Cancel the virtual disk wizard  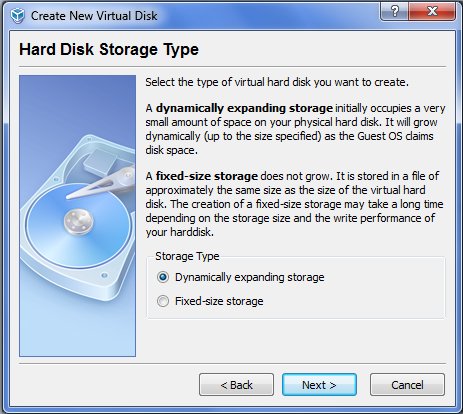point(407,385)
